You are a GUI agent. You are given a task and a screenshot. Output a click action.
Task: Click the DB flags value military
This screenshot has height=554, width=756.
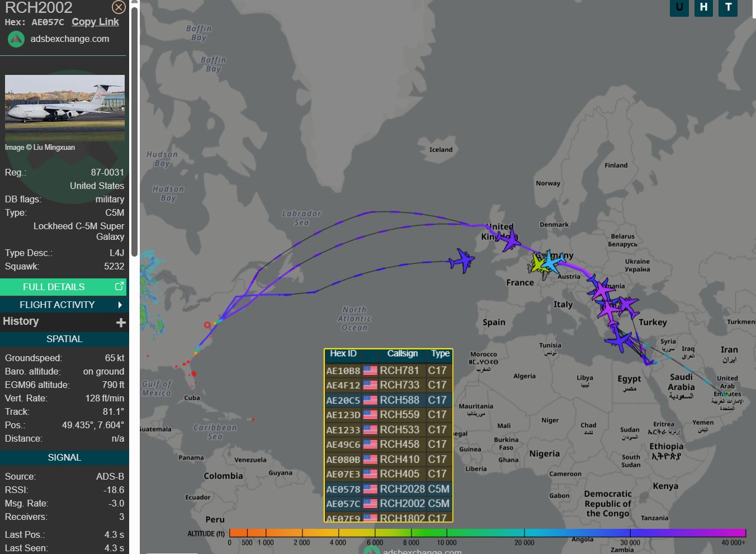pos(110,200)
